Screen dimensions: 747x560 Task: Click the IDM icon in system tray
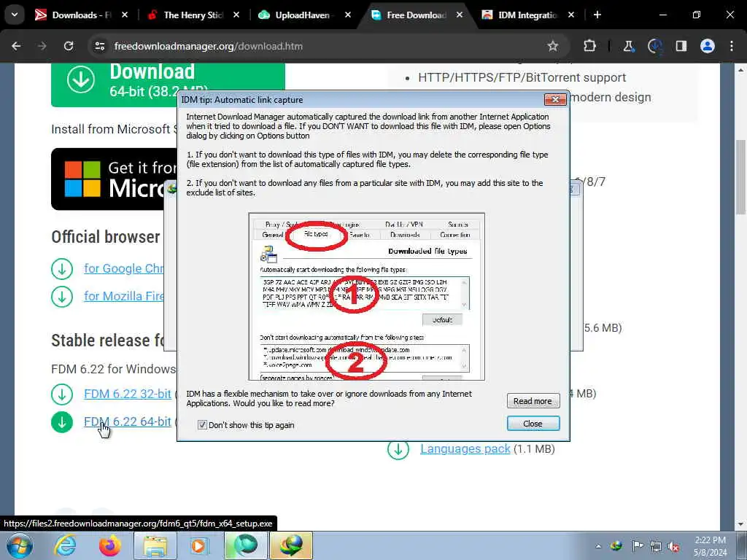click(x=616, y=546)
